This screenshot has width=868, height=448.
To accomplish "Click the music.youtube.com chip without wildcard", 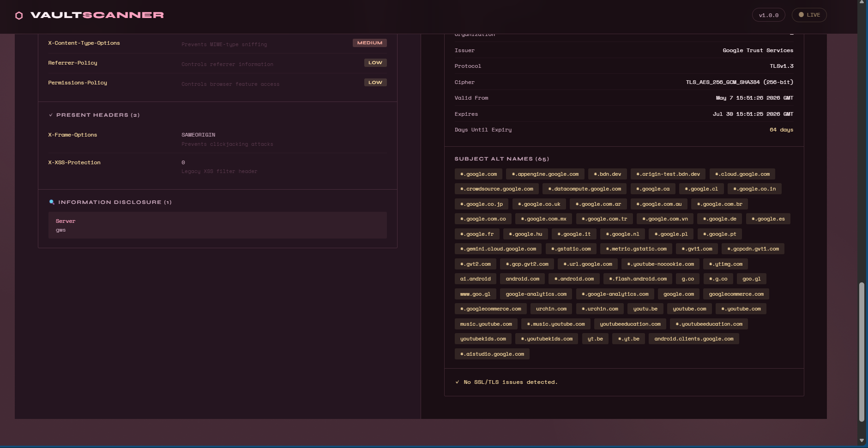I will 486,324.
